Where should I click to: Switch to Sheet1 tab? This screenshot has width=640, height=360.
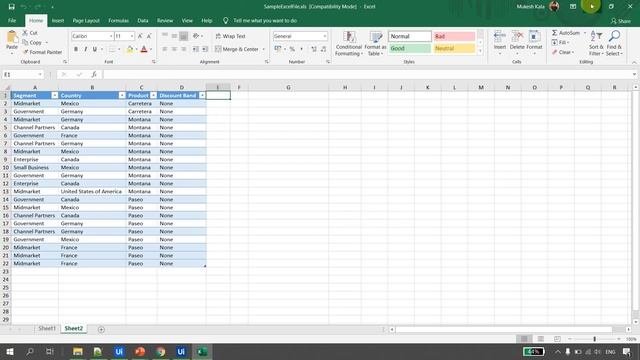click(47, 329)
